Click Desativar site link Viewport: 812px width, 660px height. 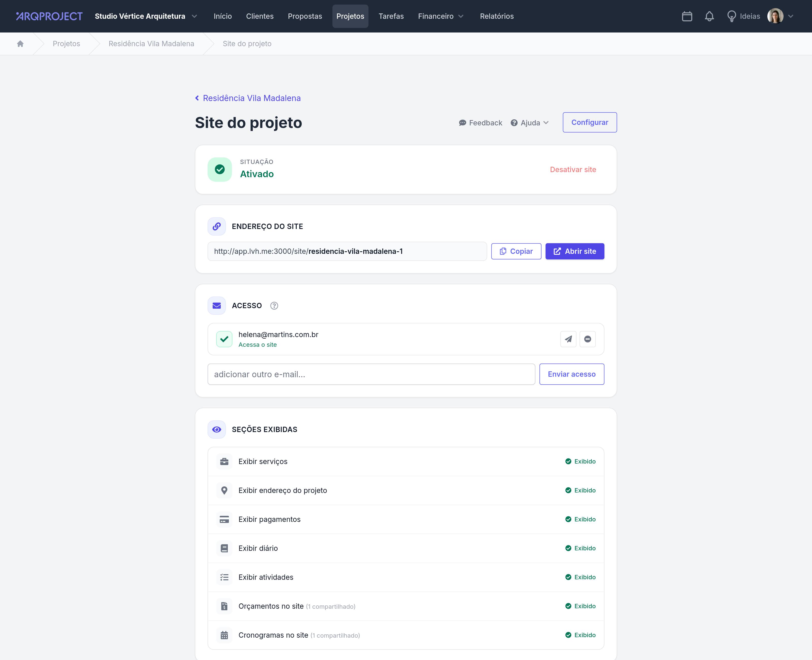573,170
